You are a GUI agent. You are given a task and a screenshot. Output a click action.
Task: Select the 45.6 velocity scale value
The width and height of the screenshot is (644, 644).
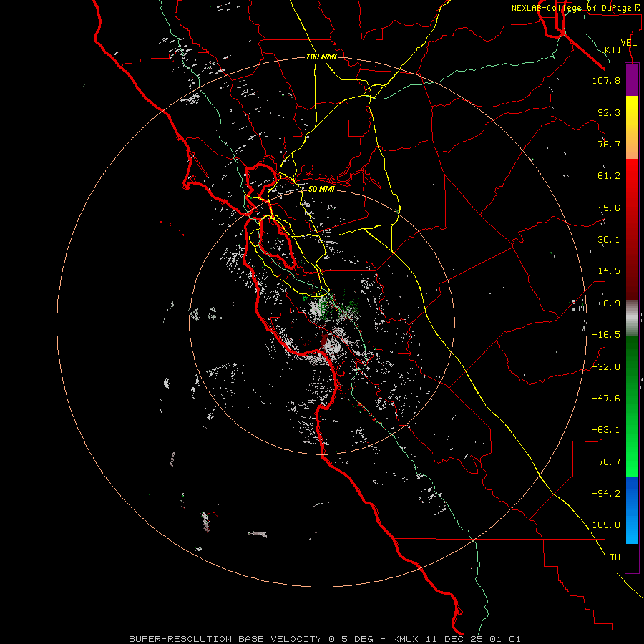pos(609,208)
